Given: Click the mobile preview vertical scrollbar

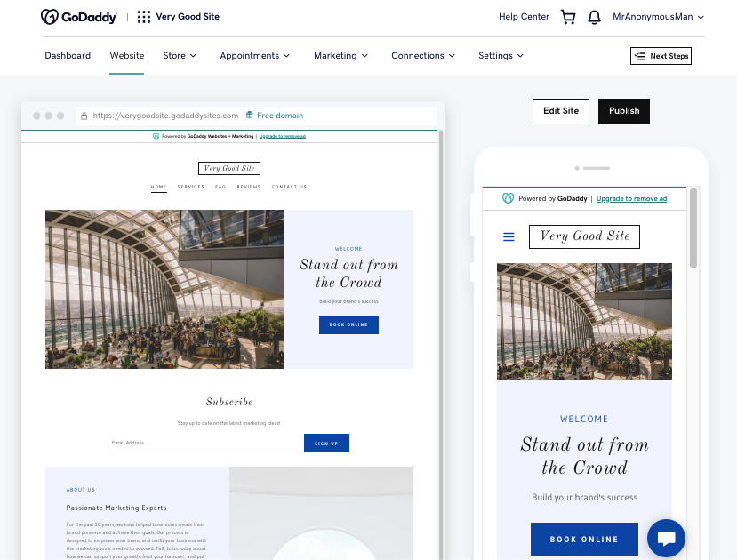Looking at the screenshot, I should [693, 228].
